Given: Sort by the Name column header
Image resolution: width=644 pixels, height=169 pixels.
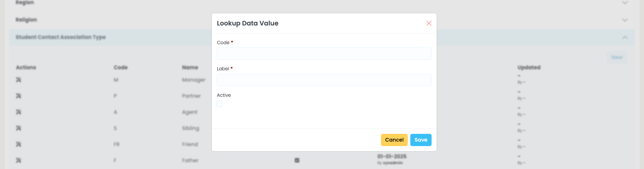Looking at the screenshot, I should point(190,67).
